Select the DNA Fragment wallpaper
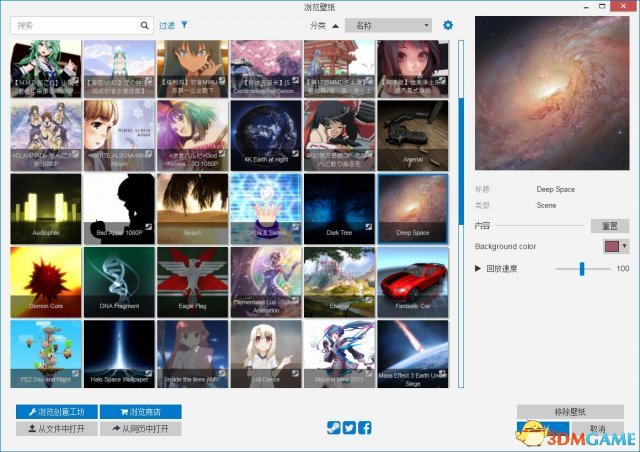The width and height of the screenshot is (640, 452). tap(119, 282)
